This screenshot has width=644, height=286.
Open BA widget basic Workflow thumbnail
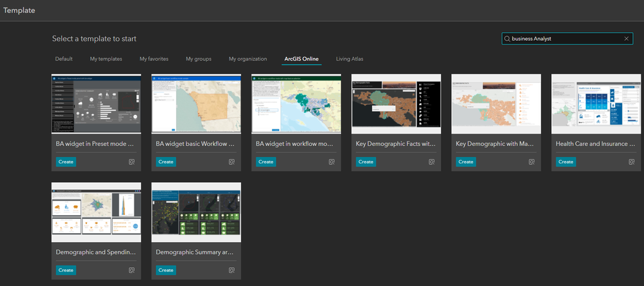click(197, 104)
